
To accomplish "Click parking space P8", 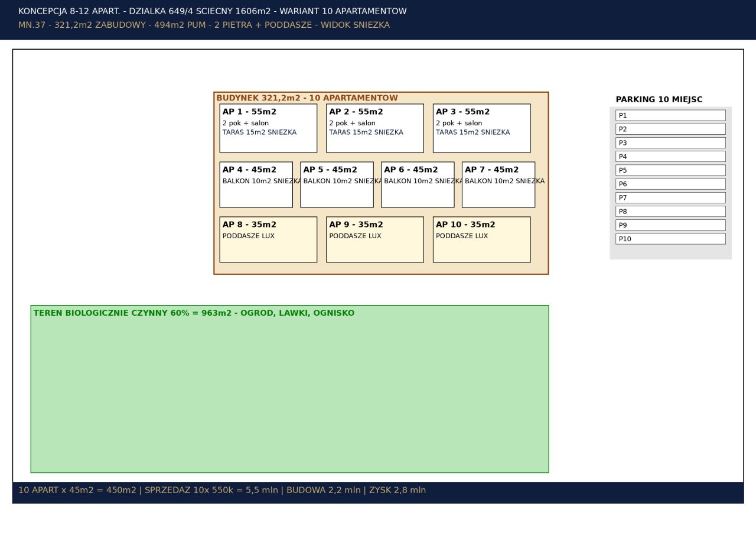I will [670, 211].
